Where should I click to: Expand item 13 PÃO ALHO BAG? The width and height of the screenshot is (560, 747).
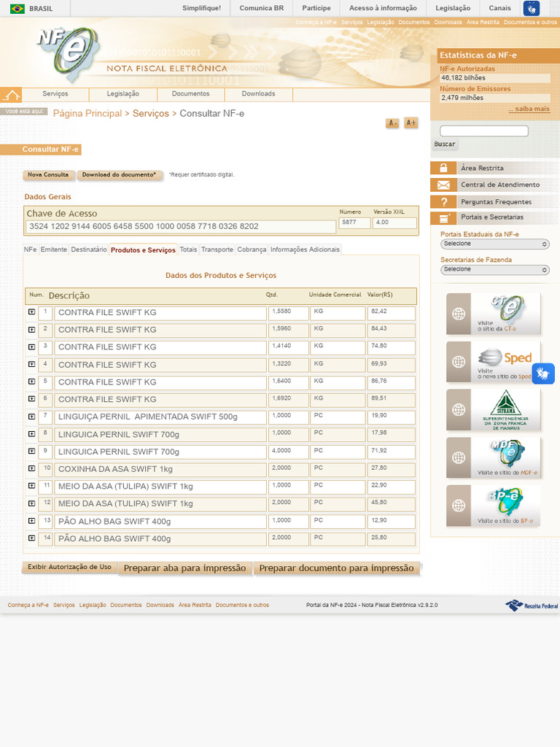point(31,521)
